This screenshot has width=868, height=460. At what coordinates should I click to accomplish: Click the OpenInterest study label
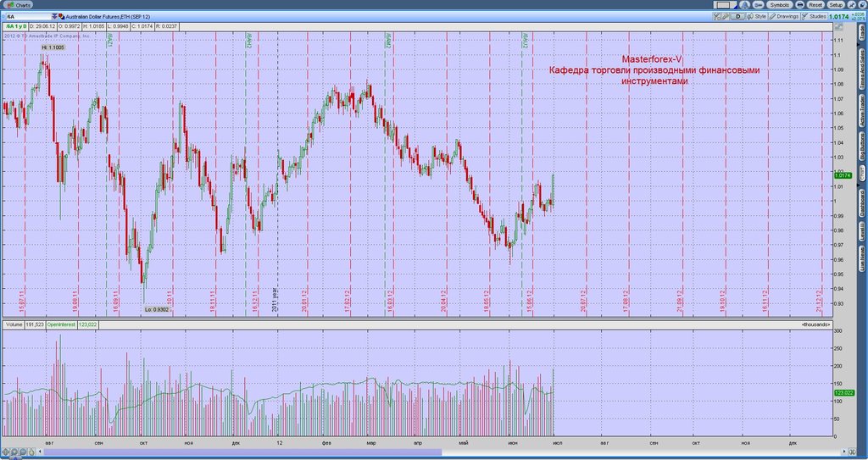[61, 324]
